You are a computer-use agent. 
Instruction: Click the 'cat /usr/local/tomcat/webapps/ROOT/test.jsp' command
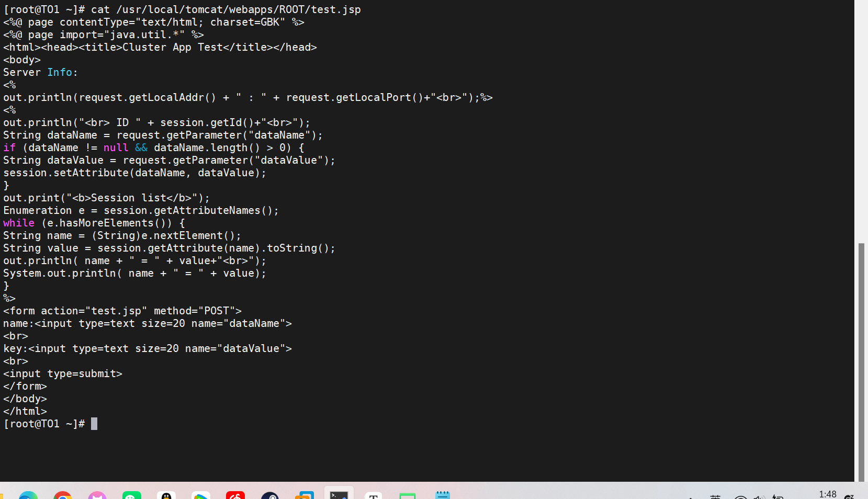(x=226, y=9)
